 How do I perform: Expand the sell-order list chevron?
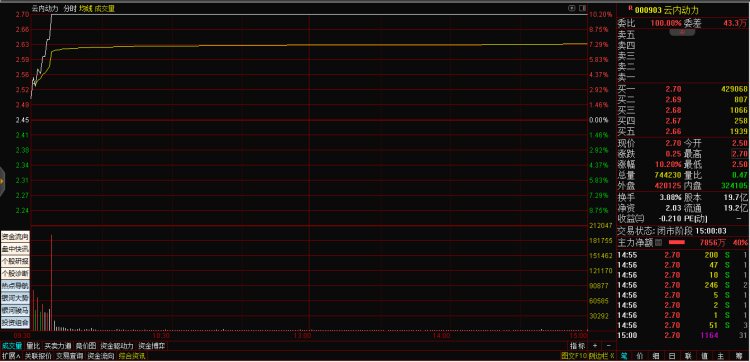coord(683,32)
